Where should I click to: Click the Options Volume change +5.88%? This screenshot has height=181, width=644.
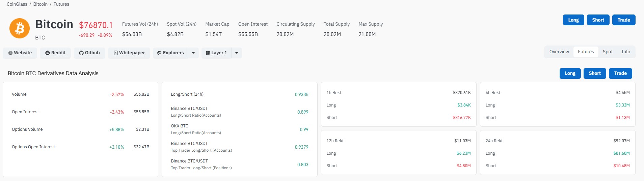point(117,129)
